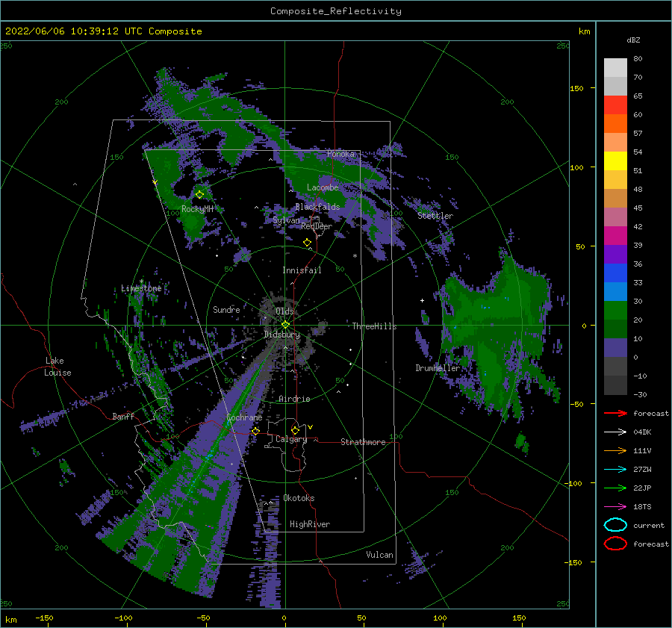
Task: Click the Banff map label
Action: tap(123, 416)
